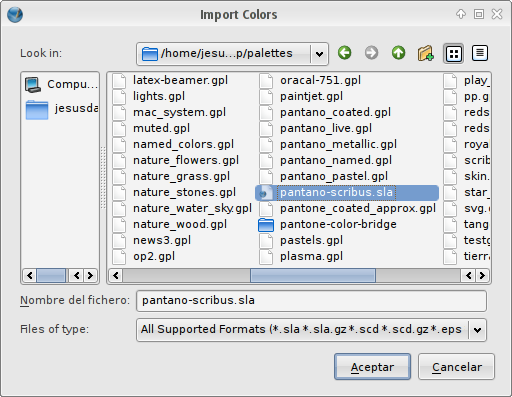Click the Aceptar button

(372, 367)
